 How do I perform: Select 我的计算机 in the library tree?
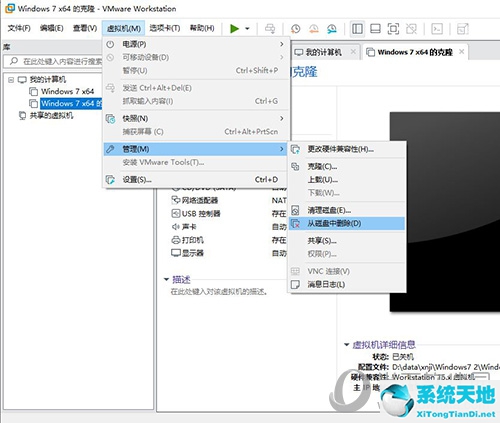click(x=48, y=80)
